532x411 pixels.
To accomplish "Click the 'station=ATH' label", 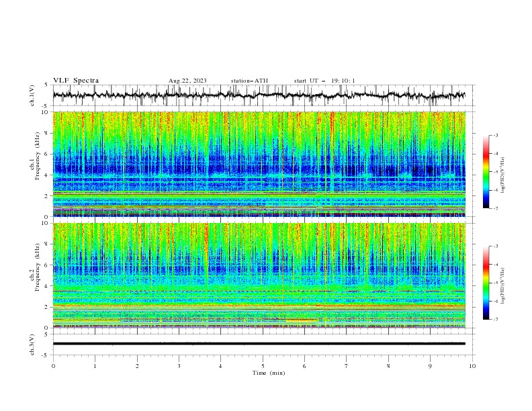I will 249,81.
